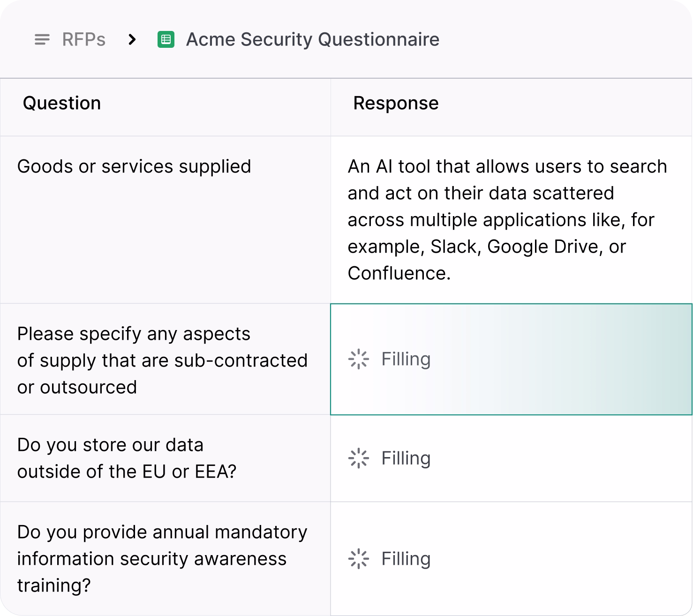
Task: Click the Filling text in the training row
Action: pyautogui.click(x=406, y=559)
